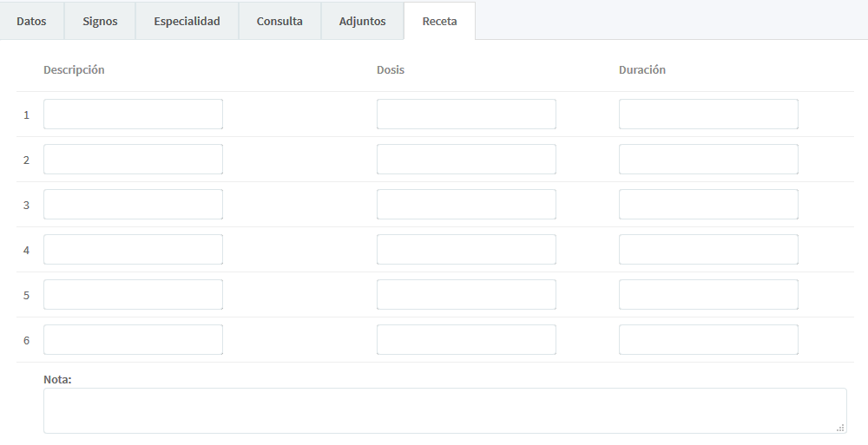
Task: Select the Dosis field in row 5
Action: pos(466,295)
